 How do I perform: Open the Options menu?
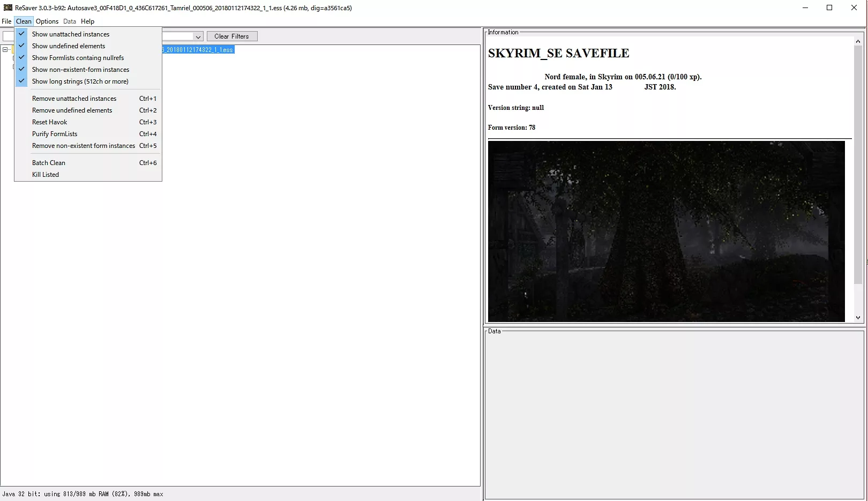coord(47,21)
